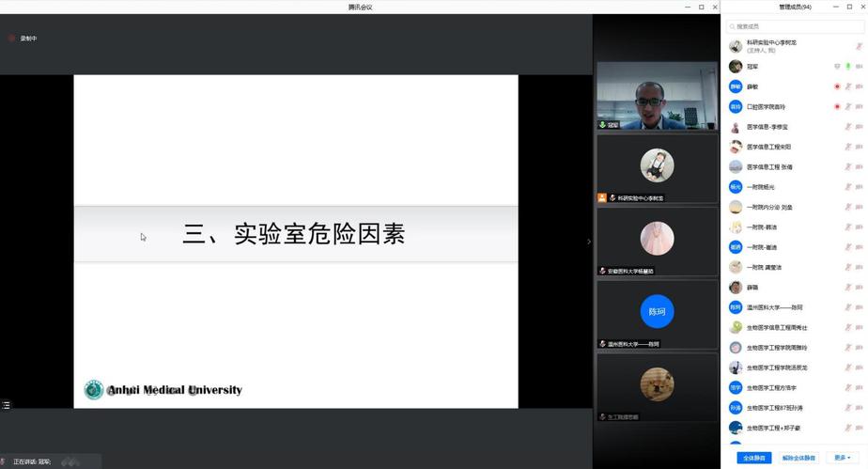Click the list icon at bottom-left of slide
Image resolution: width=868 pixels, height=469 pixels.
7,405
